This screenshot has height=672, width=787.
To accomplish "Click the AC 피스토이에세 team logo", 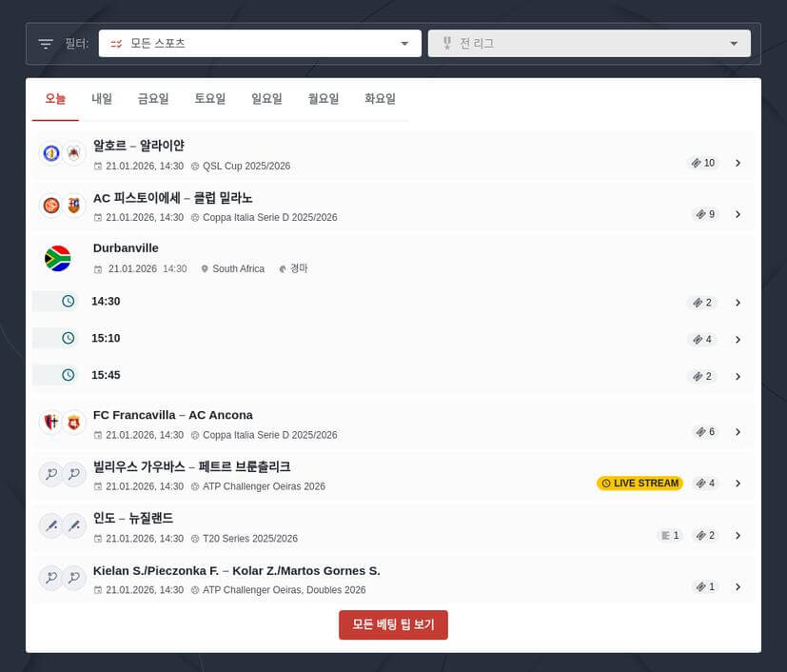I will [x=51, y=206].
